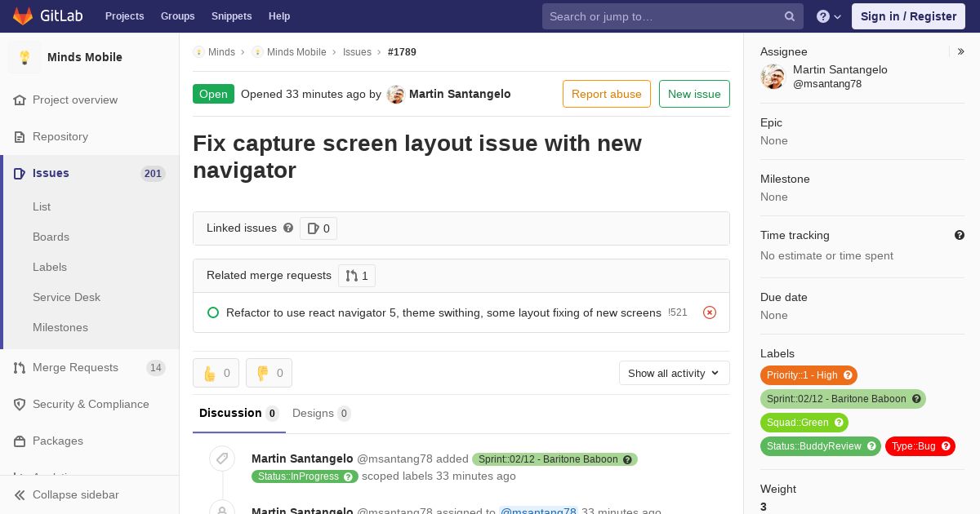Click the Squad::Green label help icon
The width and height of the screenshot is (980, 514).
(x=839, y=423)
